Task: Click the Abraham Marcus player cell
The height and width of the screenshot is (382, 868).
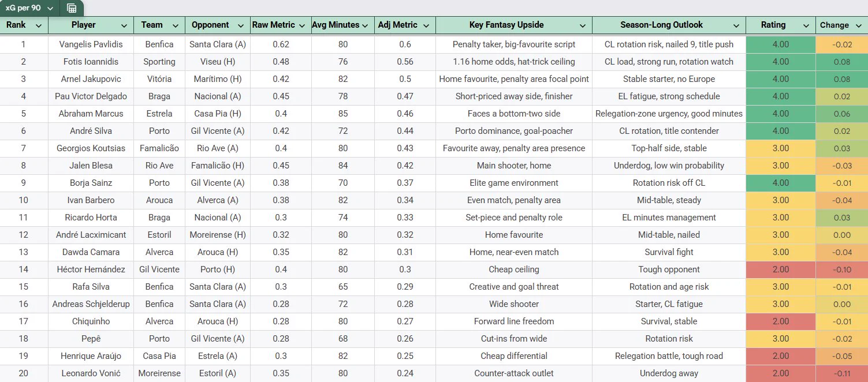Action: (x=91, y=114)
